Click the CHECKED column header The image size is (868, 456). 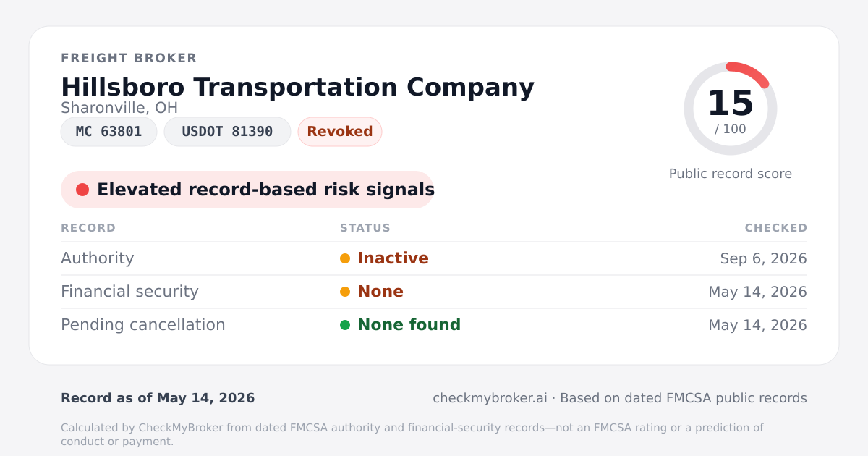click(x=776, y=228)
